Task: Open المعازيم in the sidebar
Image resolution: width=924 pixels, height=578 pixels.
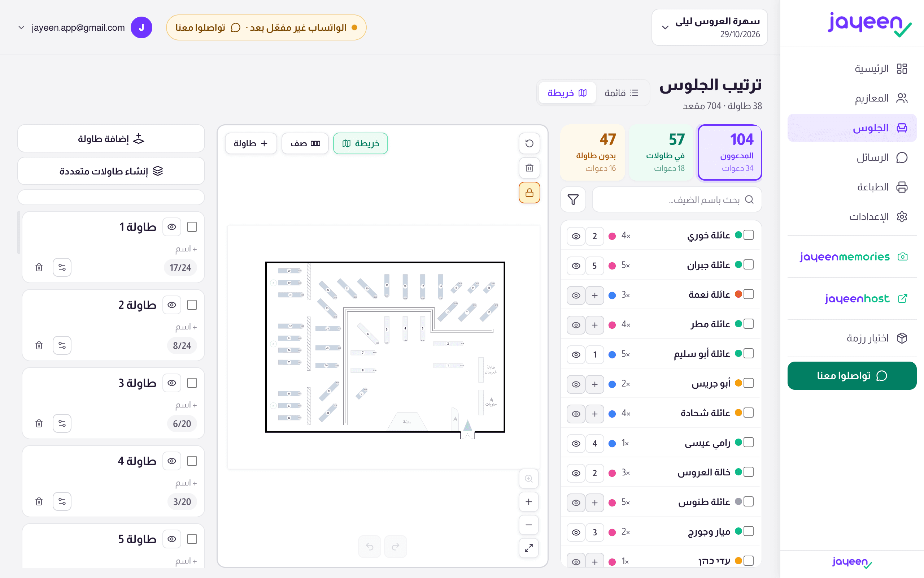Action: (852, 98)
